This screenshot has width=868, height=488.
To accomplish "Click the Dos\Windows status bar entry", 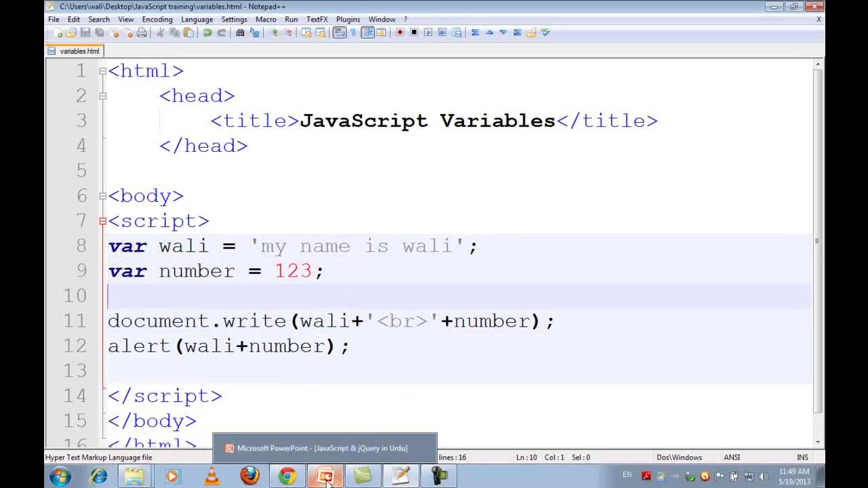I will pyautogui.click(x=679, y=457).
